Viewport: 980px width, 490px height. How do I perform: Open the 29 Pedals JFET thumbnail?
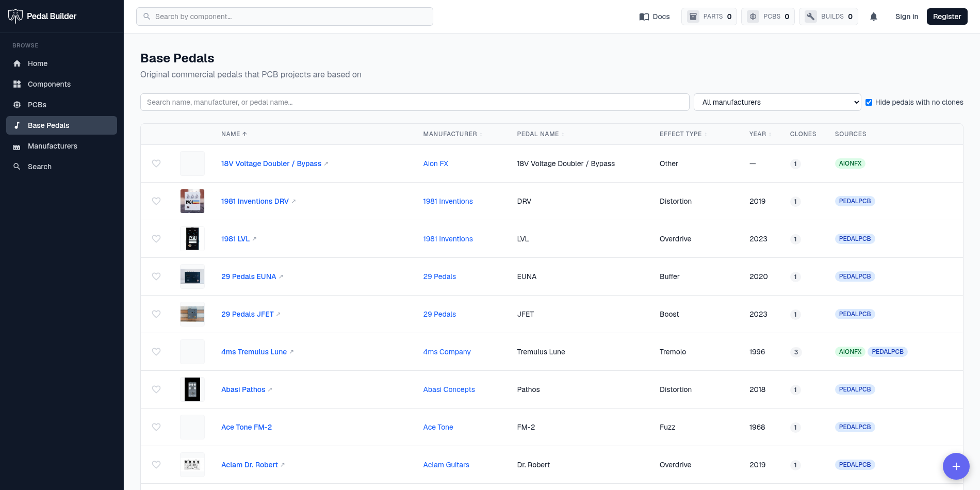point(192,314)
